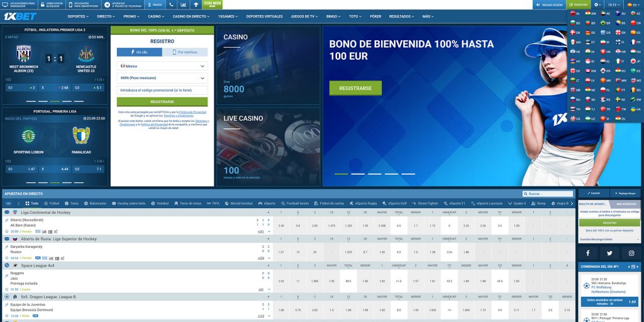This screenshot has width=644, height=322.
Task: Add Siberia vs Ak Bars match to favorites
Action: coord(6,231)
